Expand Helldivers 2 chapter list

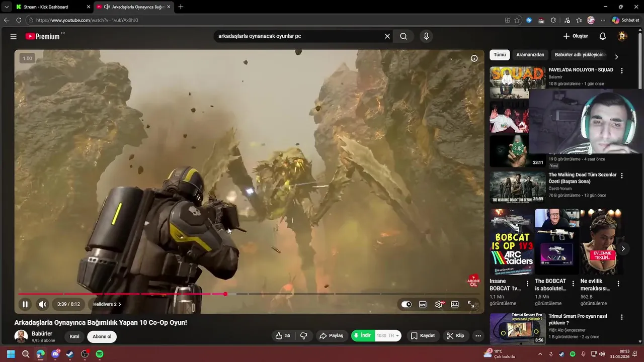coord(107,304)
